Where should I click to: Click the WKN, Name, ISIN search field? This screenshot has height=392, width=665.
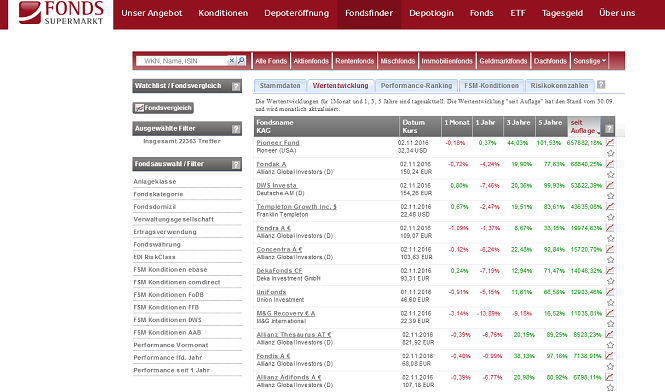click(x=182, y=61)
